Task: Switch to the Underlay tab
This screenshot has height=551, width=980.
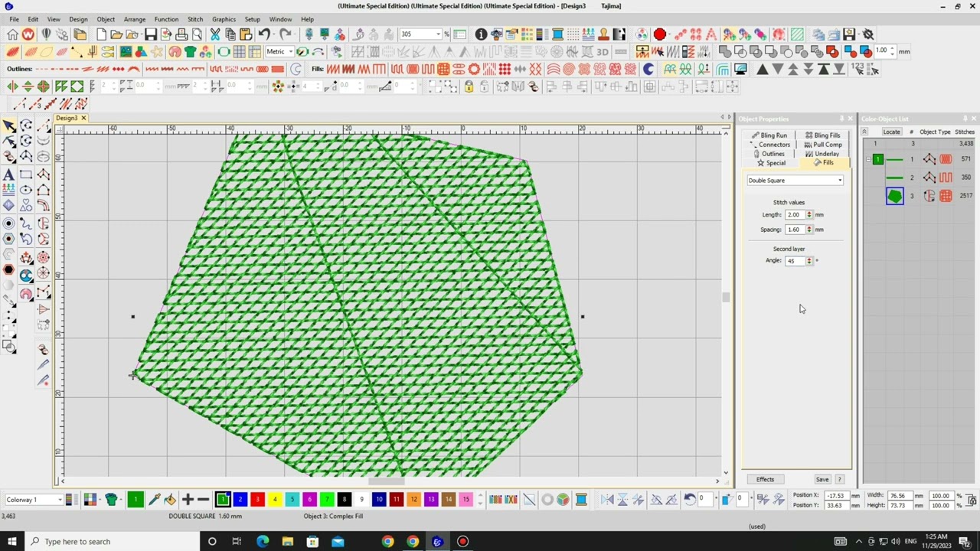Action: pos(822,154)
